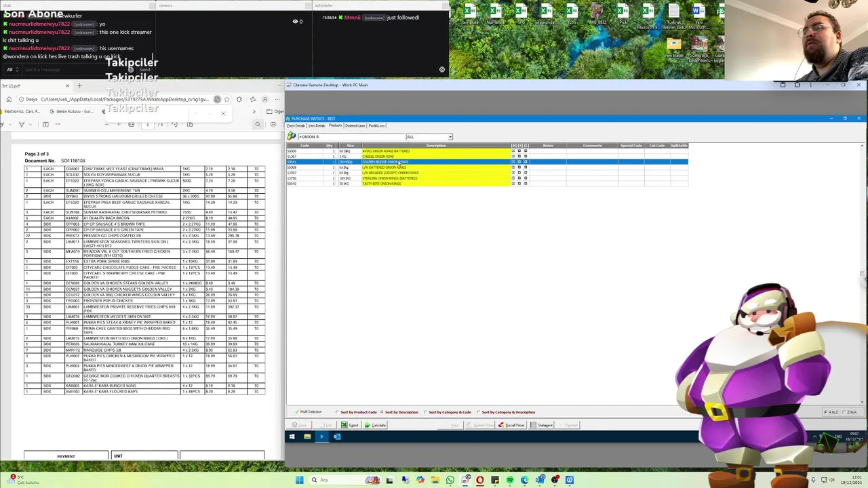Open the Electronics, Cars, F... bookmark

pos(20,111)
